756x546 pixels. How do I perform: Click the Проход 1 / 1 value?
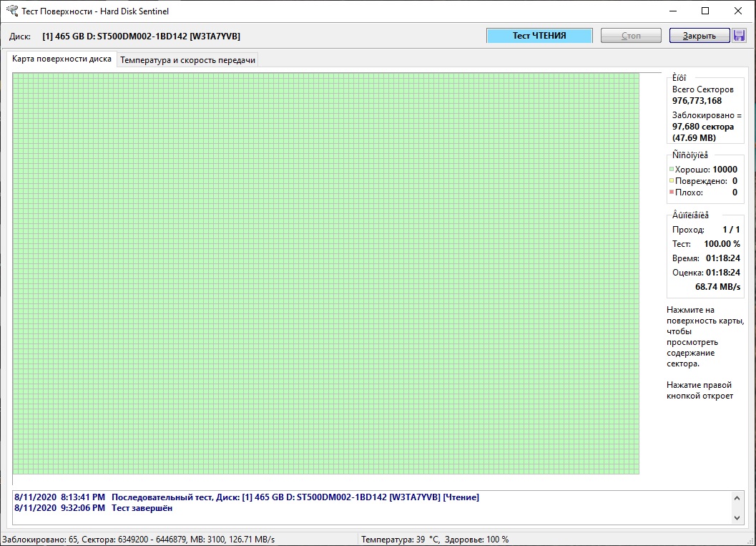(x=731, y=230)
